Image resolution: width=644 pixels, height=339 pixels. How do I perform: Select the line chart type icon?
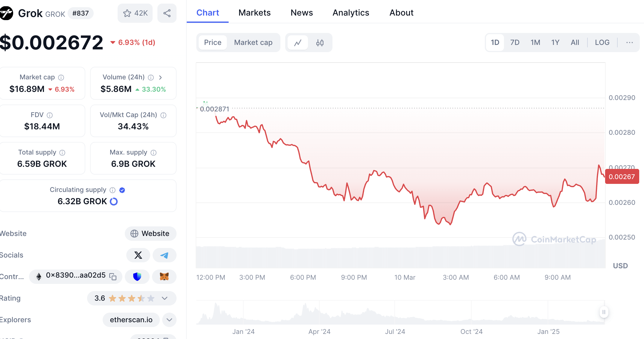(x=298, y=43)
